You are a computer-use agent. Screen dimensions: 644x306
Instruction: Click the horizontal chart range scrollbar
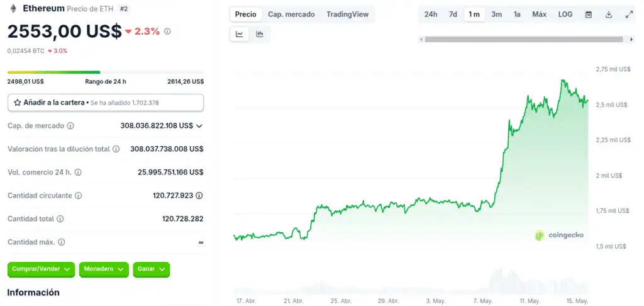[524, 40]
